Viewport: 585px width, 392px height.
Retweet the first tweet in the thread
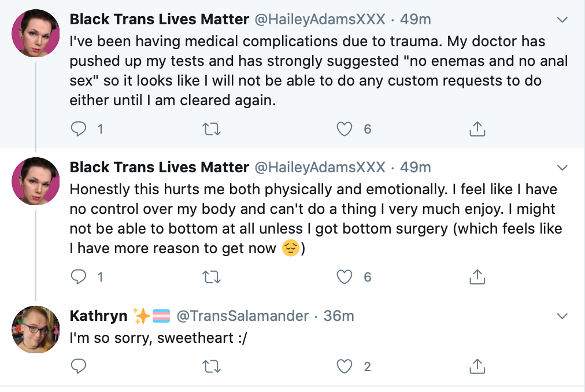212,129
